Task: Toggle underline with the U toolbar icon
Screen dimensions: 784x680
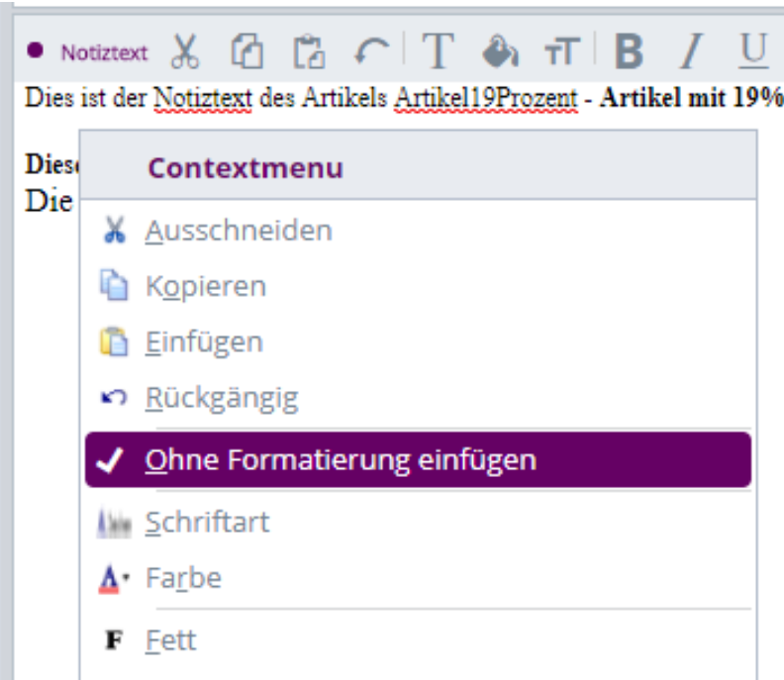Action: [x=755, y=52]
